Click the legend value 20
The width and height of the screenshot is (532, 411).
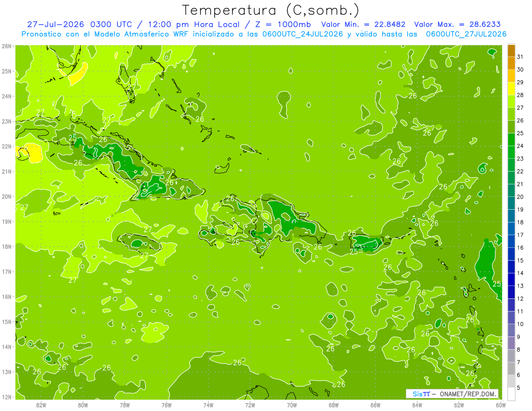pos(520,197)
